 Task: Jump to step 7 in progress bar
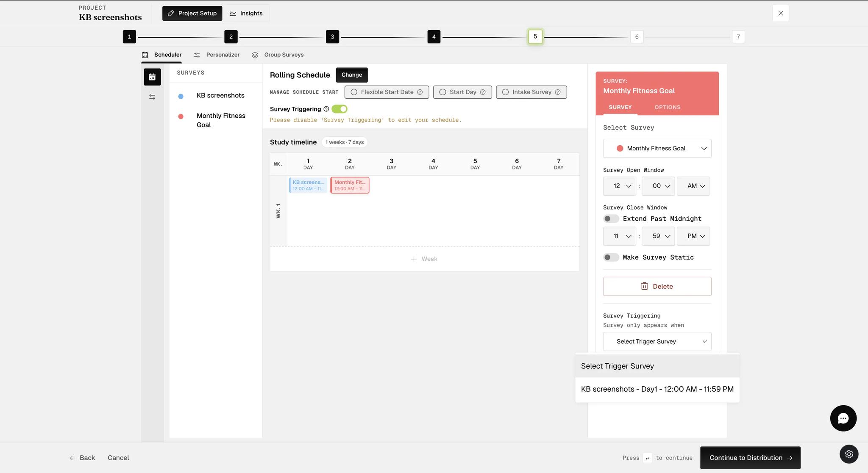(738, 37)
